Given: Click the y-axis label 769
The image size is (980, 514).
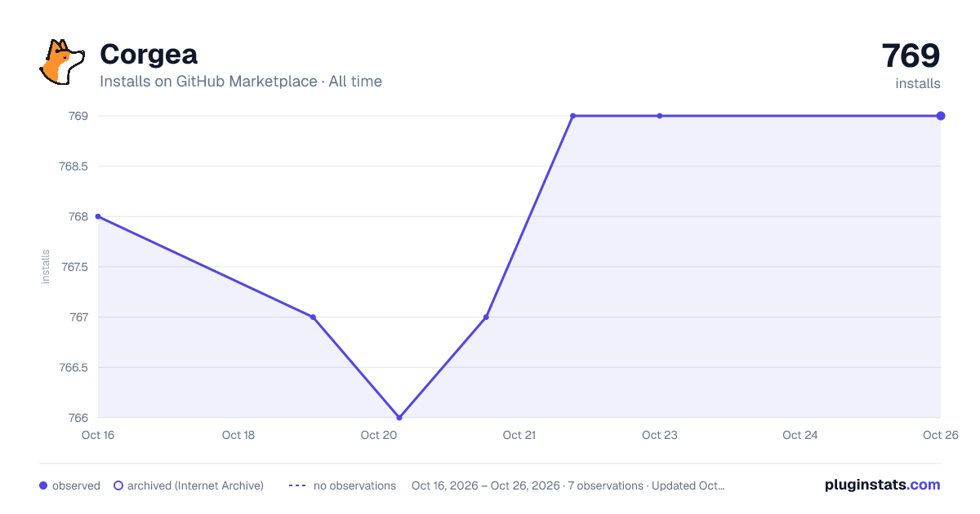Looking at the screenshot, I should [x=78, y=116].
